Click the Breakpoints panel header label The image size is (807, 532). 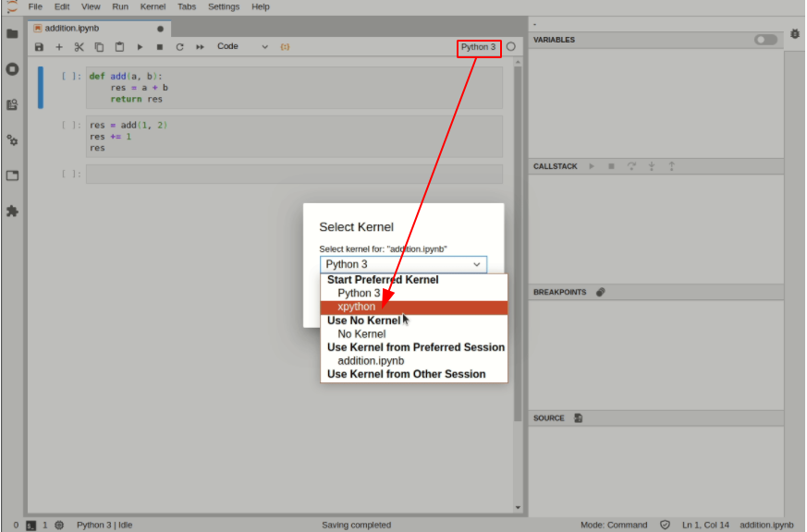559,292
